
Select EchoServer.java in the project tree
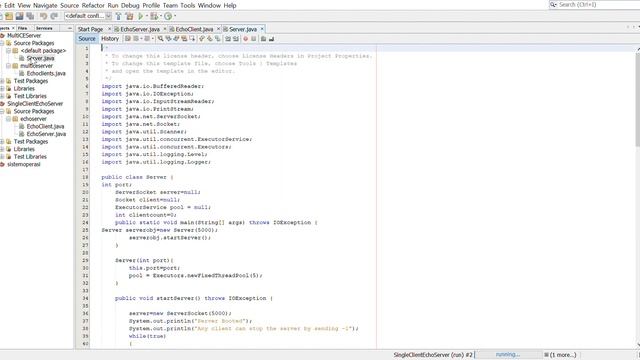46,134
